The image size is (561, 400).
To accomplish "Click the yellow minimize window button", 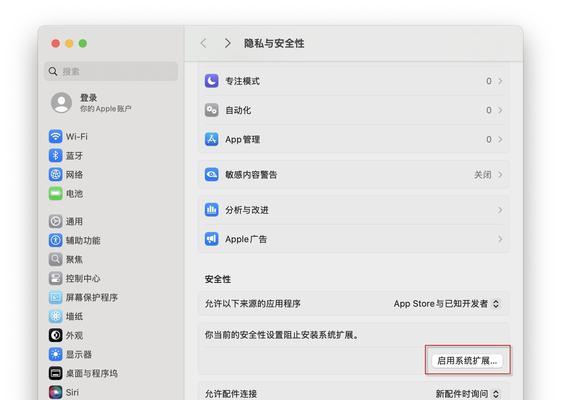I will 69,43.
